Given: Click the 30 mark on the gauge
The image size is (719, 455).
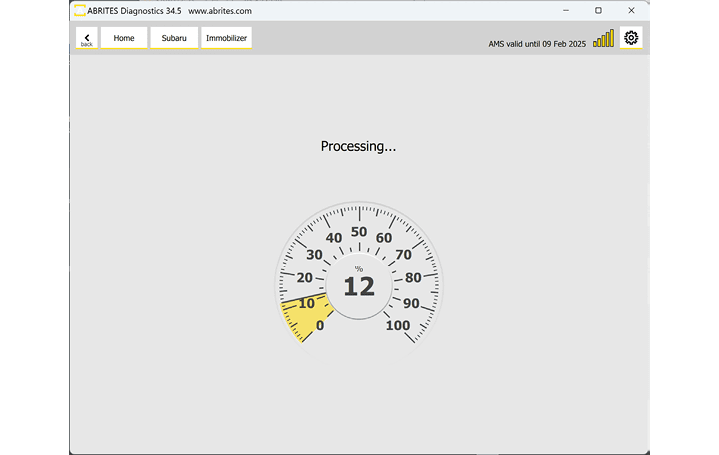Looking at the screenshot, I should pyautogui.click(x=314, y=255).
